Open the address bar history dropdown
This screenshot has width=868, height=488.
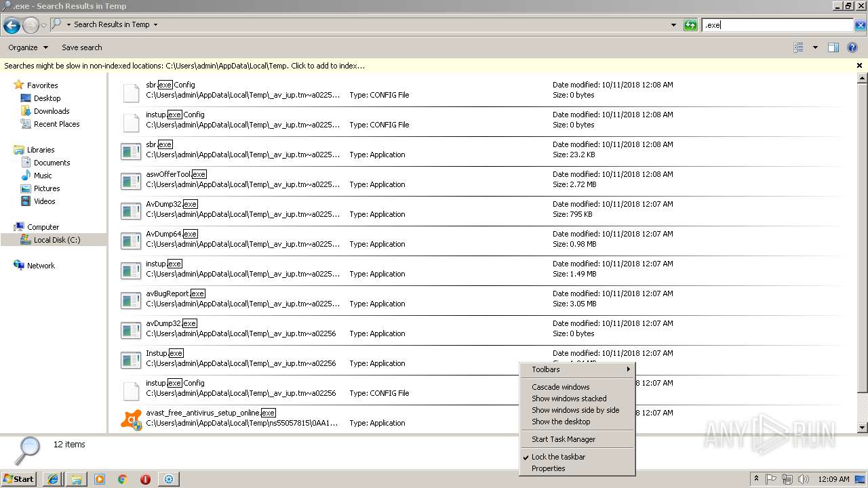pyautogui.click(x=673, y=25)
